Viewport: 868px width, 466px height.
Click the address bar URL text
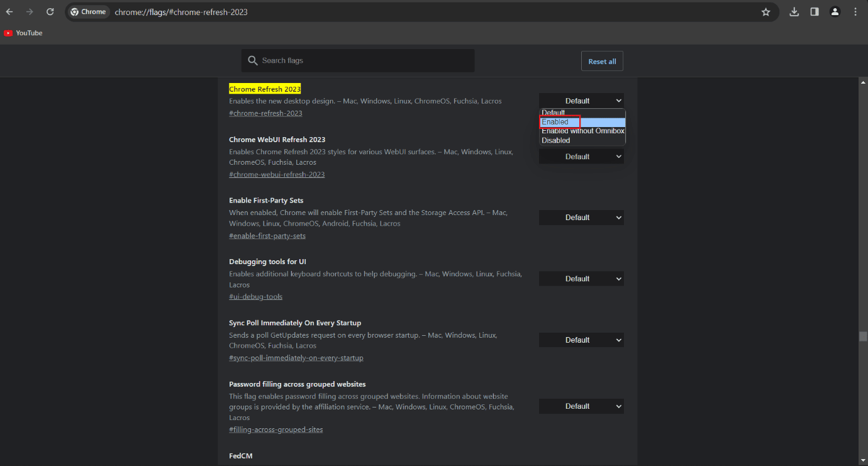[181, 12]
